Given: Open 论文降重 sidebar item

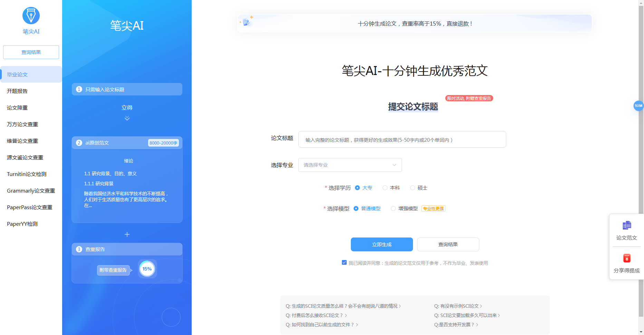Looking at the screenshot, I should point(31,108).
